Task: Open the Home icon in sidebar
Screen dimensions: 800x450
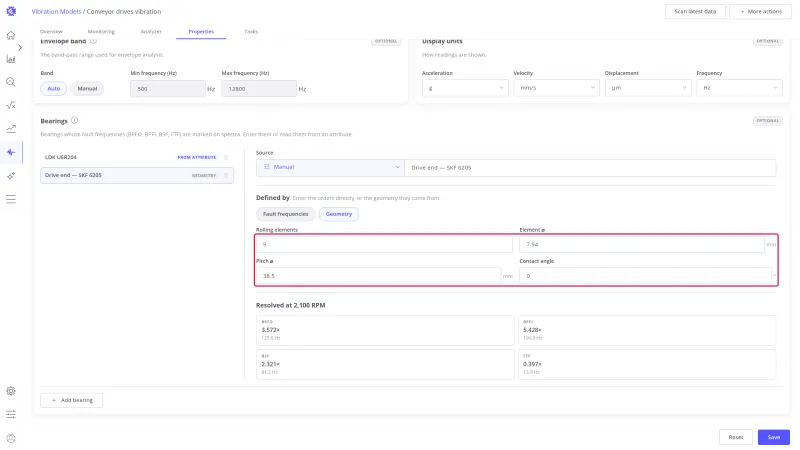Action: (x=11, y=35)
